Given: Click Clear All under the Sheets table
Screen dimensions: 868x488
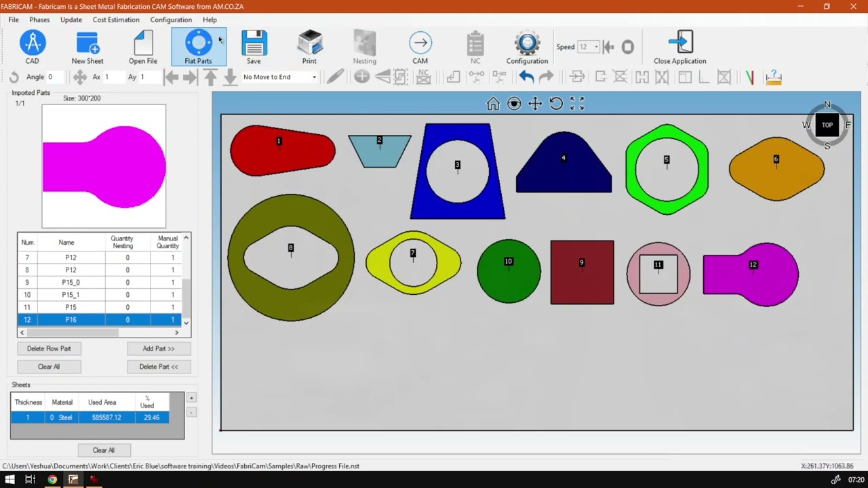Looking at the screenshot, I should click(104, 450).
